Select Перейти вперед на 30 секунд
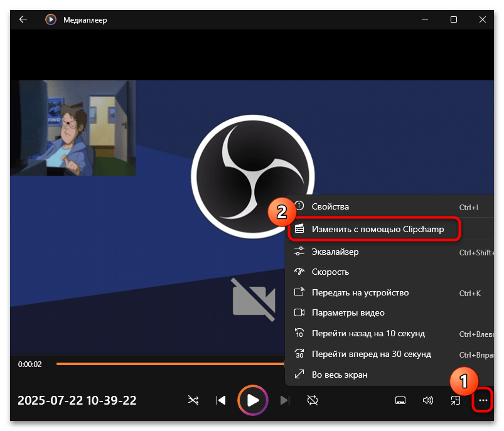 pyautogui.click(x=389, y=354)
